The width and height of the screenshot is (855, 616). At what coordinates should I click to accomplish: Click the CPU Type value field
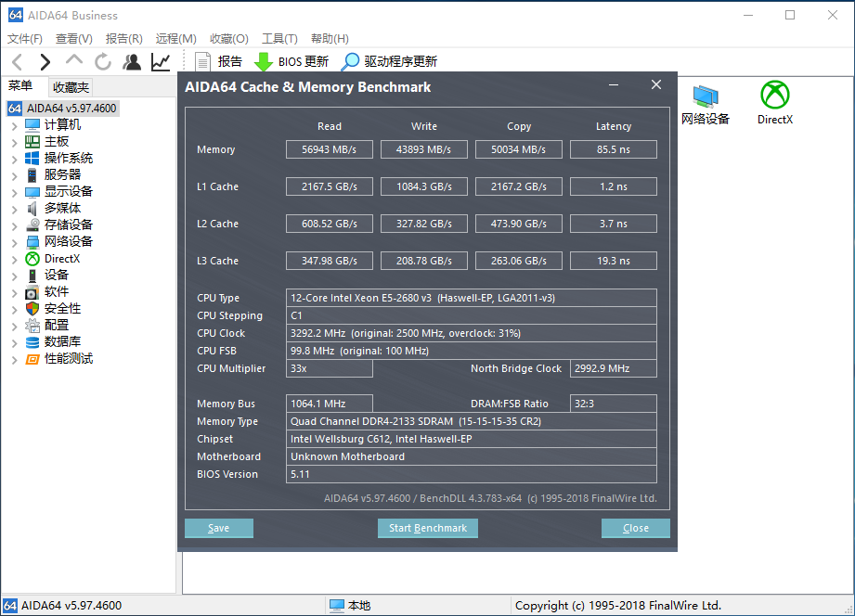[x=472, y=298]
